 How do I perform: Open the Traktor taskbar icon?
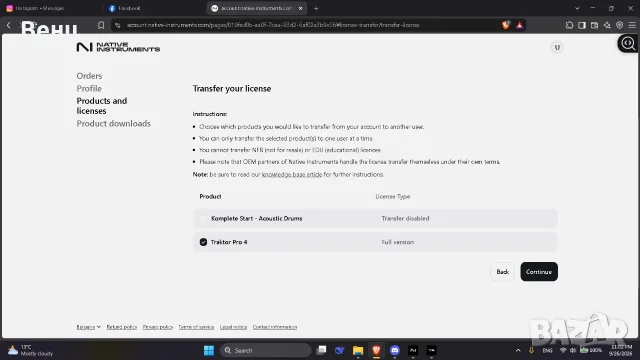point(431,350)
